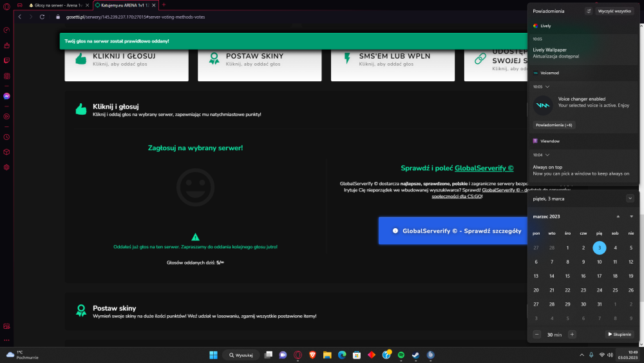Click the padlock site security icon
Screen dimensions: 644x363
tap(58, 17)
